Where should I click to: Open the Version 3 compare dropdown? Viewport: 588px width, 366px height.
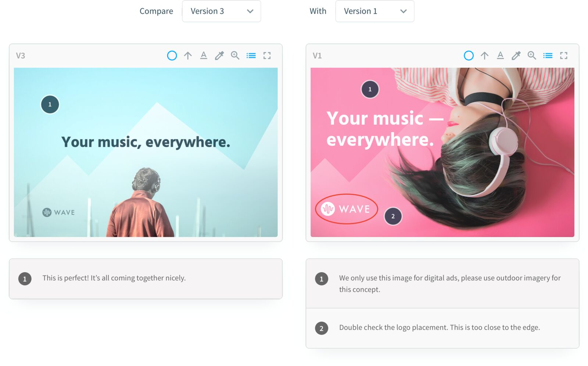click(222, 11)
